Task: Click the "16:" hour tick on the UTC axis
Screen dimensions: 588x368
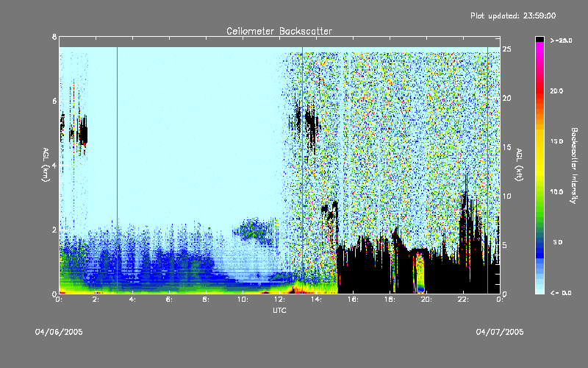Action: coord(353,300)
